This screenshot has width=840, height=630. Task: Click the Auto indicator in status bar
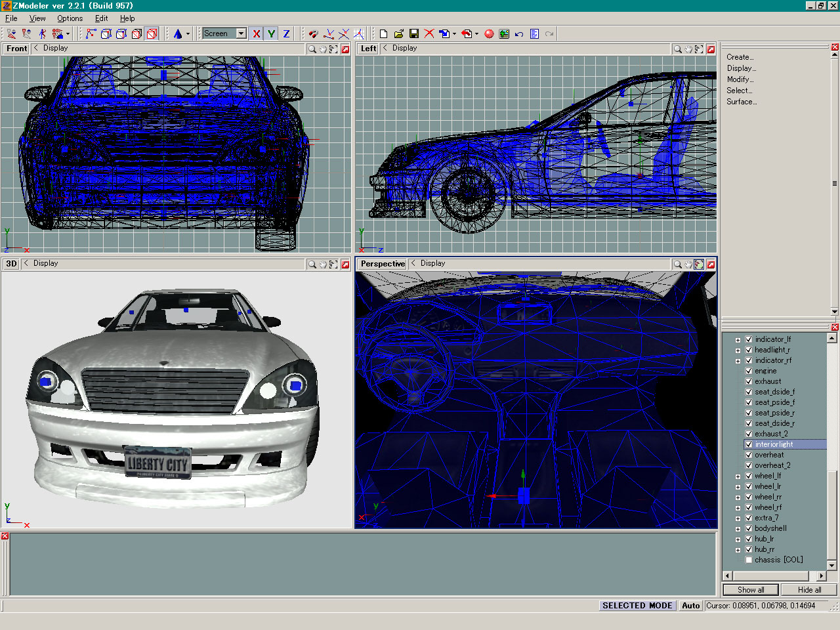tap(690, 606)
